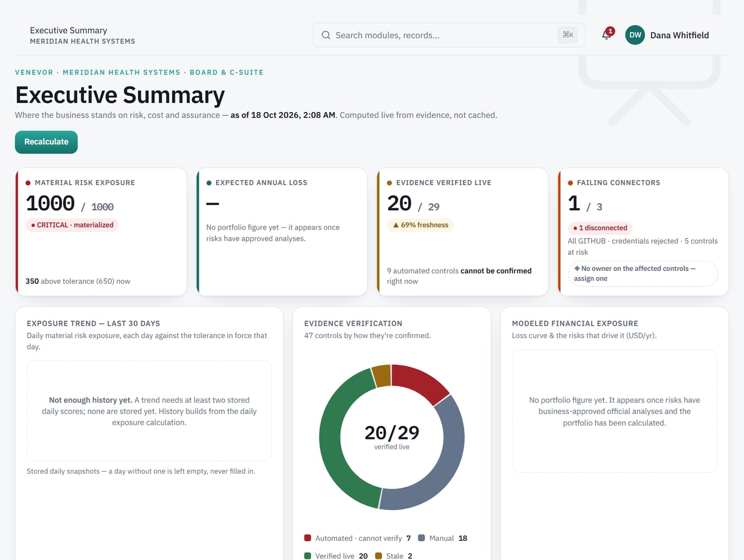
Task: Click the Stored daily snapshots note
Action: pos(141,471)
